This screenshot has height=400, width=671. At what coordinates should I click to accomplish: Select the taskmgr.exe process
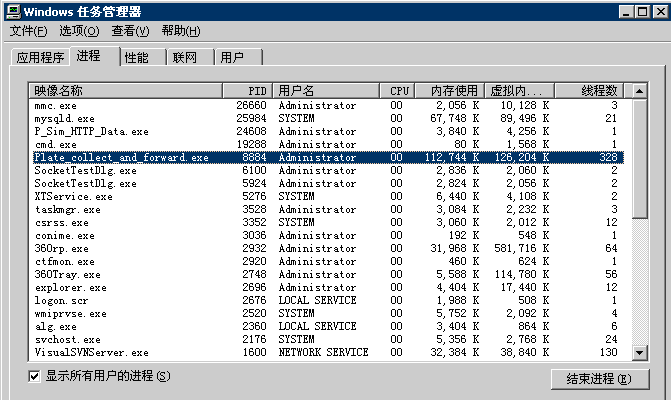pyautogui.click(x=328, y=209)
